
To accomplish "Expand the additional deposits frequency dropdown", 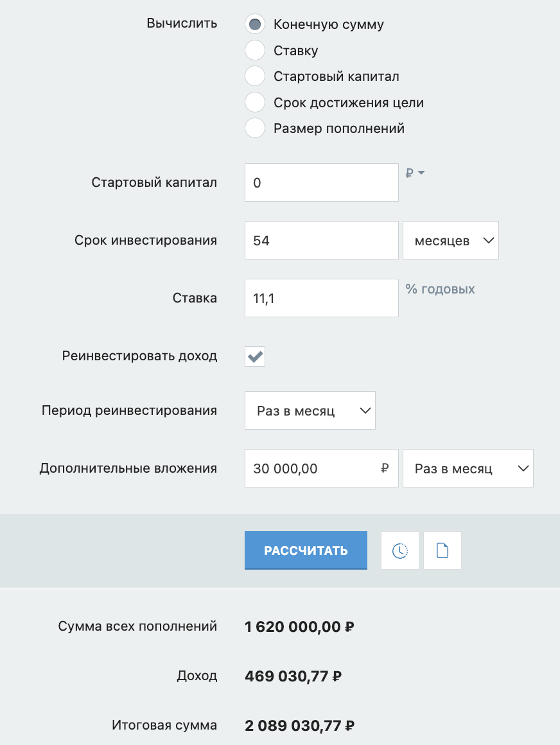I will [x=468, y=469].
